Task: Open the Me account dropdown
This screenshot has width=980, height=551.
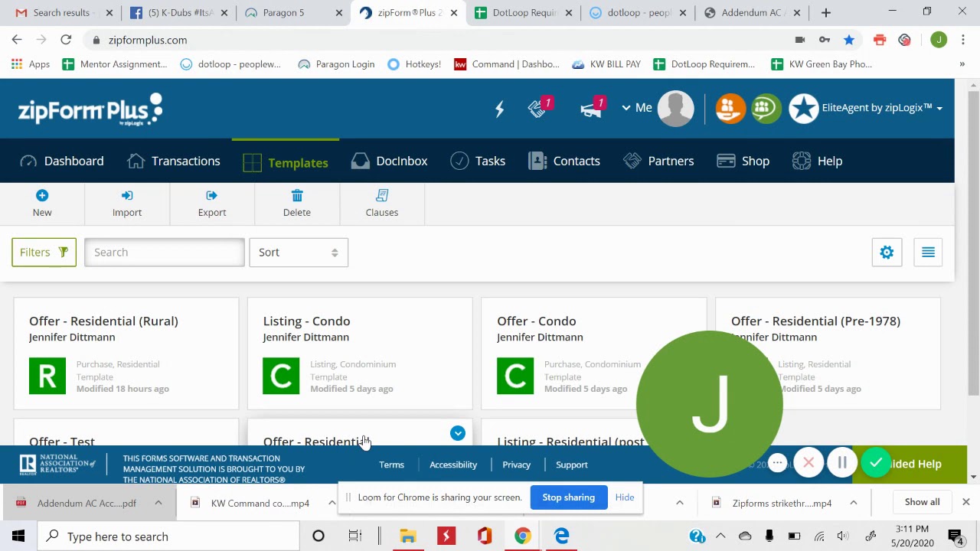Action: coord(636,108)
